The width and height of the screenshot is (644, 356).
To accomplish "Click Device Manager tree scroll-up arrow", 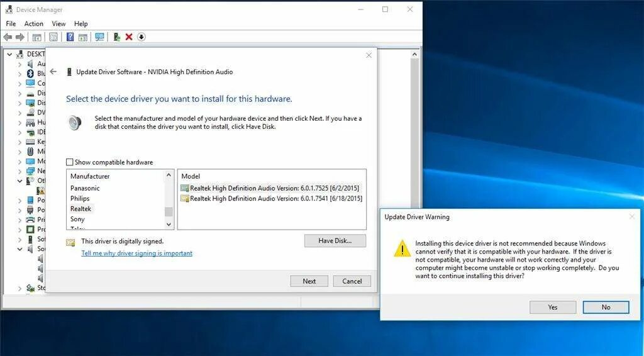I will pyautogui.click(x=414, y=54).
